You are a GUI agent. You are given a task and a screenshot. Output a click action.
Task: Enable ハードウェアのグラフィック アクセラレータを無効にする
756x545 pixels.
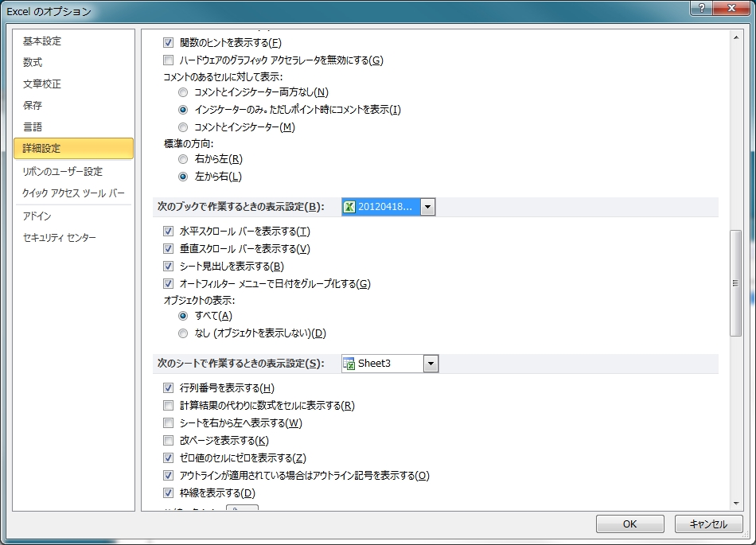pos(168,60)
